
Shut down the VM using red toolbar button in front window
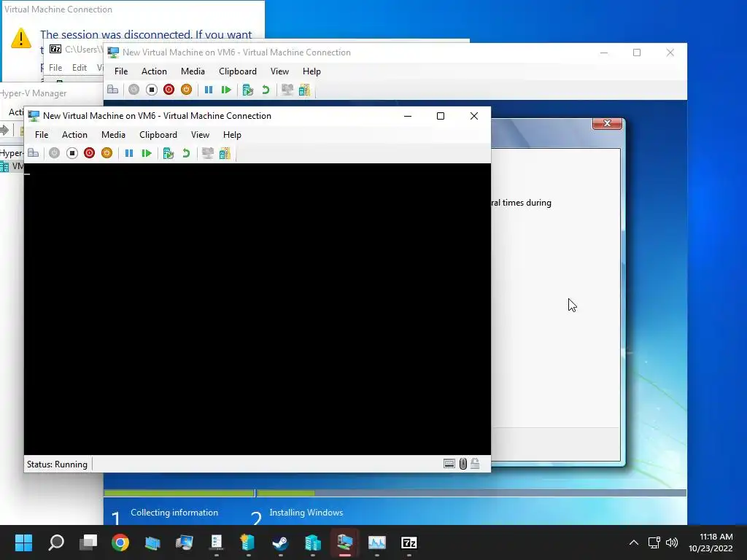(x=89, y=153)
